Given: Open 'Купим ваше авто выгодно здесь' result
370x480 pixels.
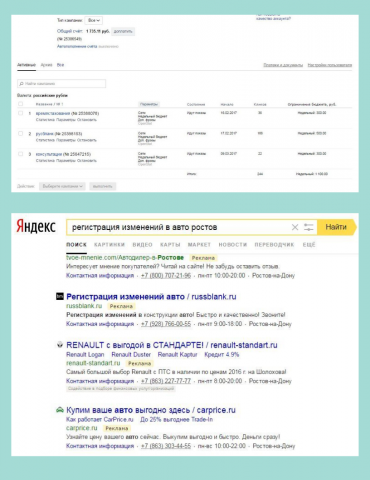Looking at the screenshot, I should pyautogui.click(x=151, y=410).
